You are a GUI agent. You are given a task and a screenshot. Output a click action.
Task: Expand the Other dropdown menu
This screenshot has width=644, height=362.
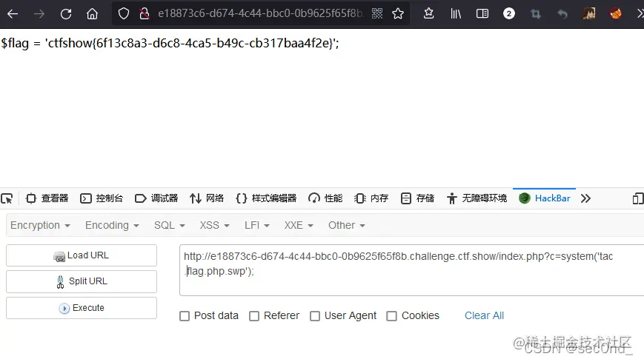click(347, 225)
